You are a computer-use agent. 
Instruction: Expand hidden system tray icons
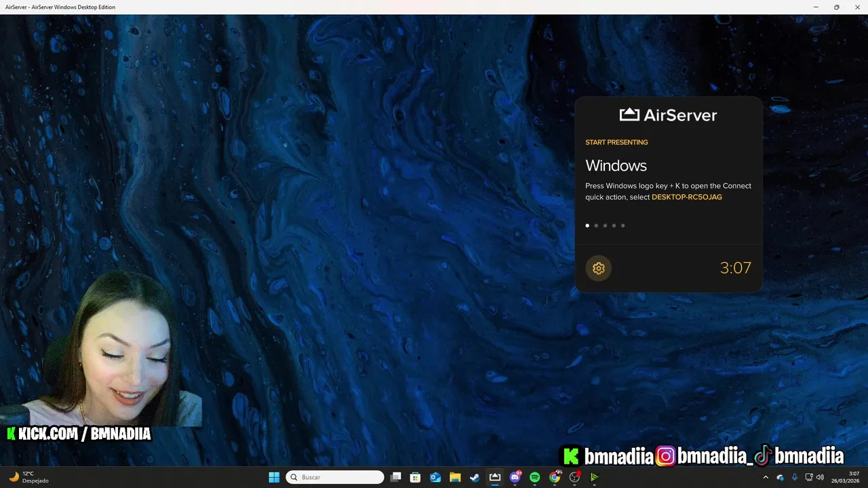tap(766, 477)
